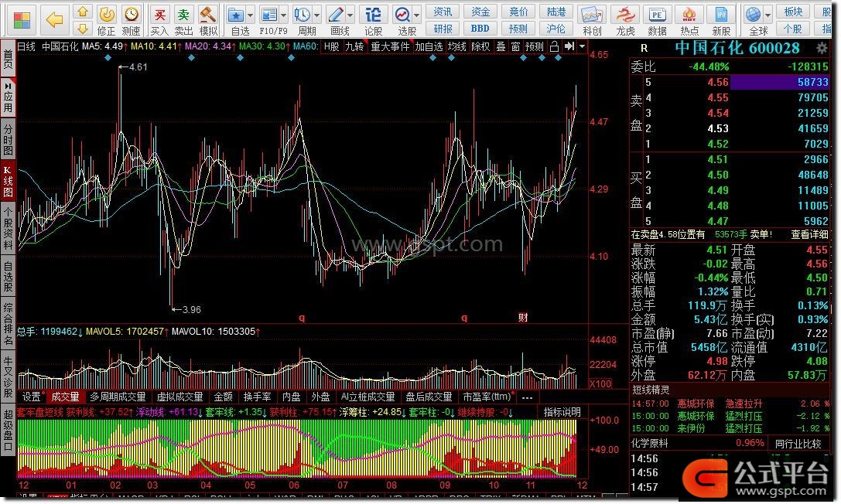The image size is (841, 504).
Task: Toggle the 九转 indicator
Action: point(354,46)
